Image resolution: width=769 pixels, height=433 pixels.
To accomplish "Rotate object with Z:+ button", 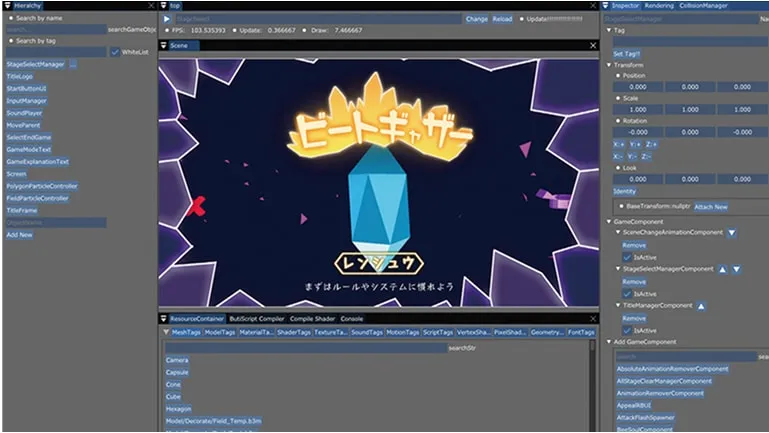I will point(651,144).
